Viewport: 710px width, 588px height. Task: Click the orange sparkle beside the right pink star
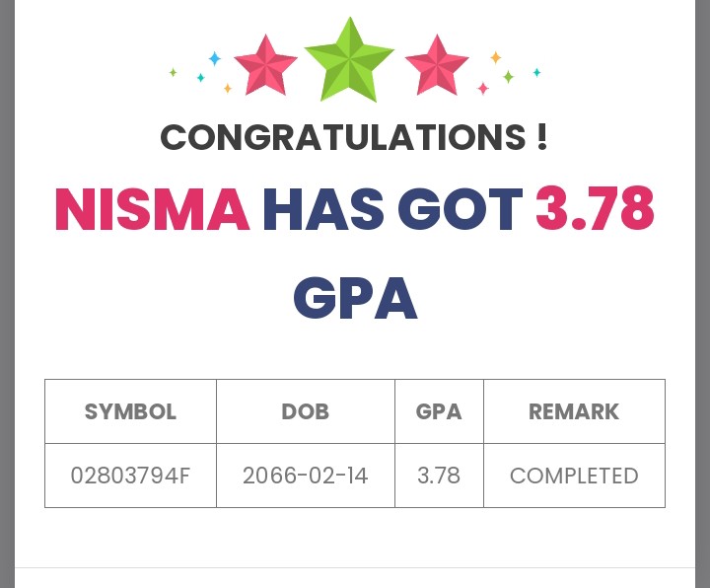[x=495, y=57]
